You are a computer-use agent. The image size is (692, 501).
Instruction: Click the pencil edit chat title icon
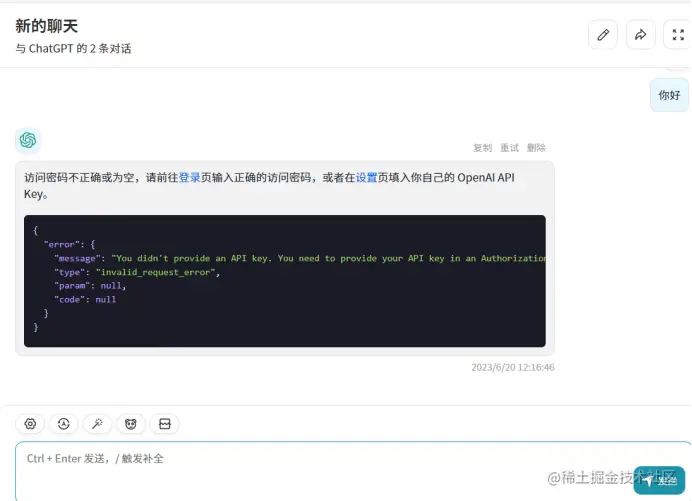pos(603,34)
